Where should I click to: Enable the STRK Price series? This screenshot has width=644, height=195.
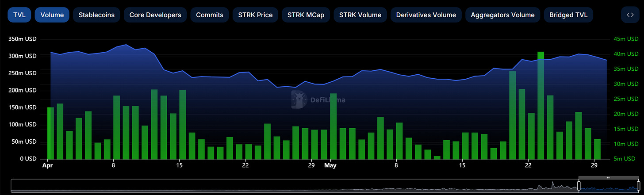(x=255, y=15)
